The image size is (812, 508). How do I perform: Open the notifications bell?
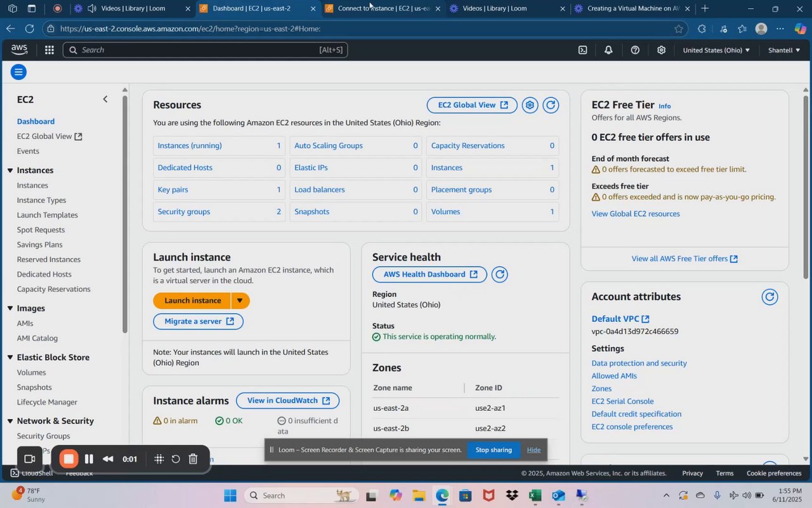tap(608, 50)
